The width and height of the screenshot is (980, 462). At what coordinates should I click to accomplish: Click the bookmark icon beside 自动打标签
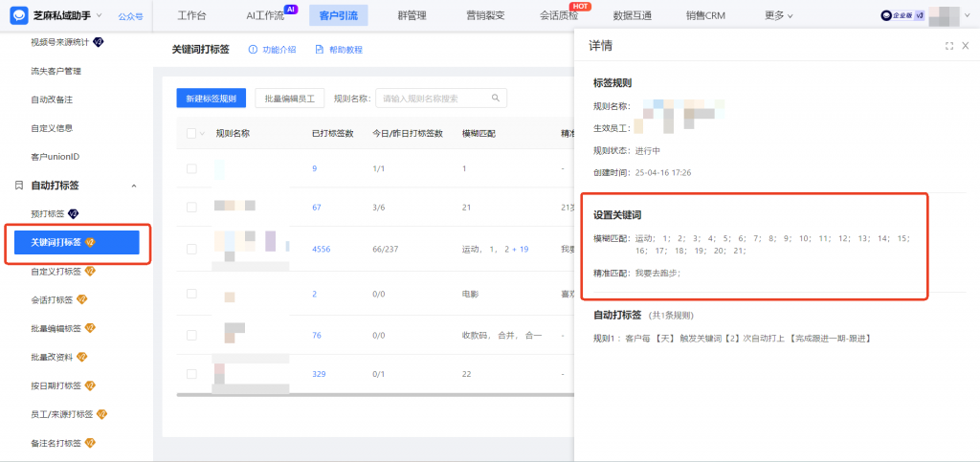(x=20, y=185)
